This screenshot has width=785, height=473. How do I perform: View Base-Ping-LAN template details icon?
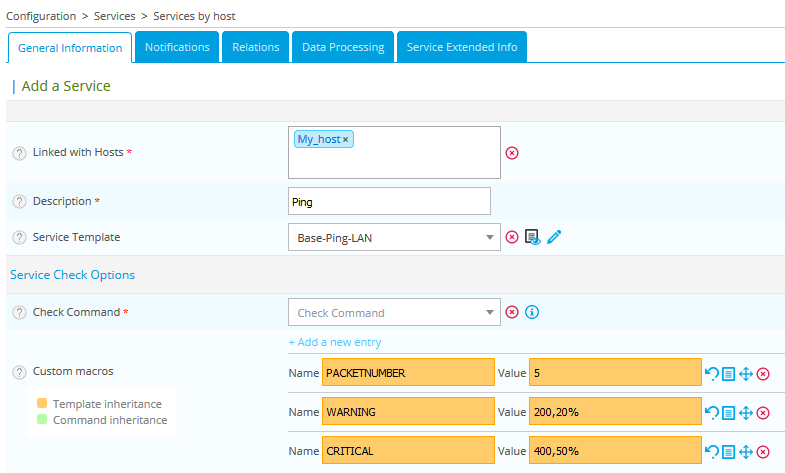click(x=532, y=237)
